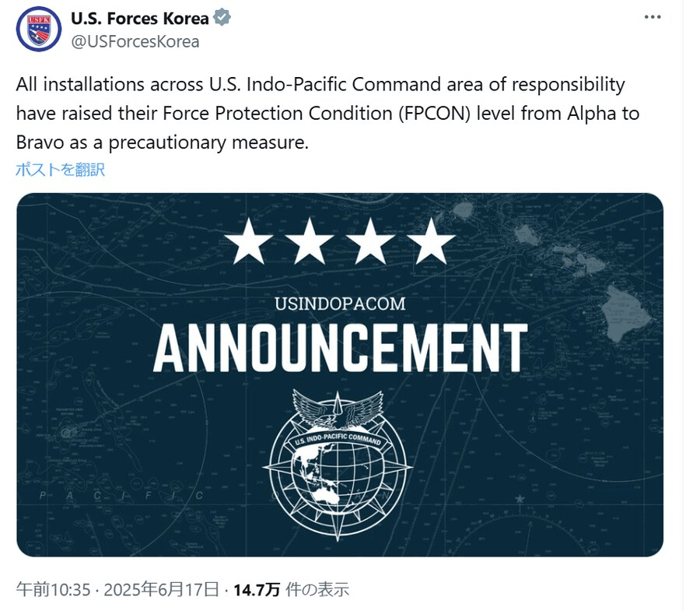The height and width of the screenshot is (611, 700).
Task: Click the ANNOUNCEMENT headline in image
Action: [x=340, y=348]
